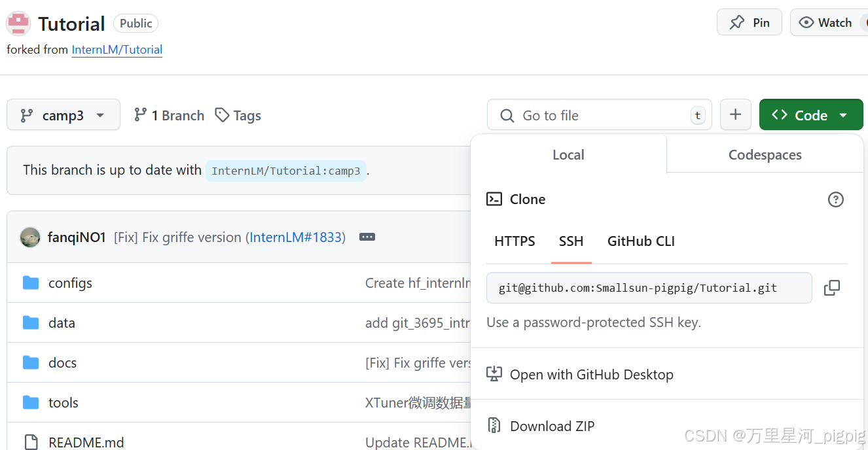Screen dimensions: 868x450
Task: Click the Tutorial repository title
Action: pyautogui.click(x=71, y=24)
